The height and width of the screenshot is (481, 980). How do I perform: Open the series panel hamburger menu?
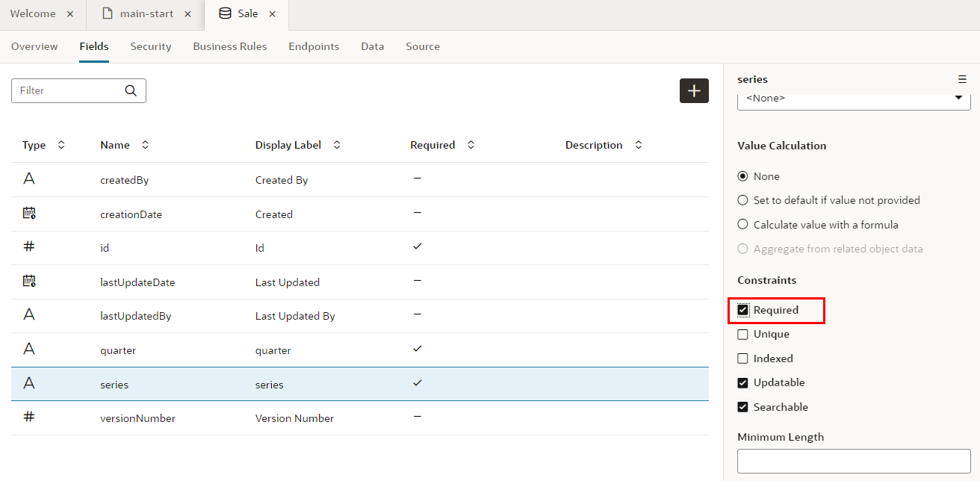[x=962, y=79]
